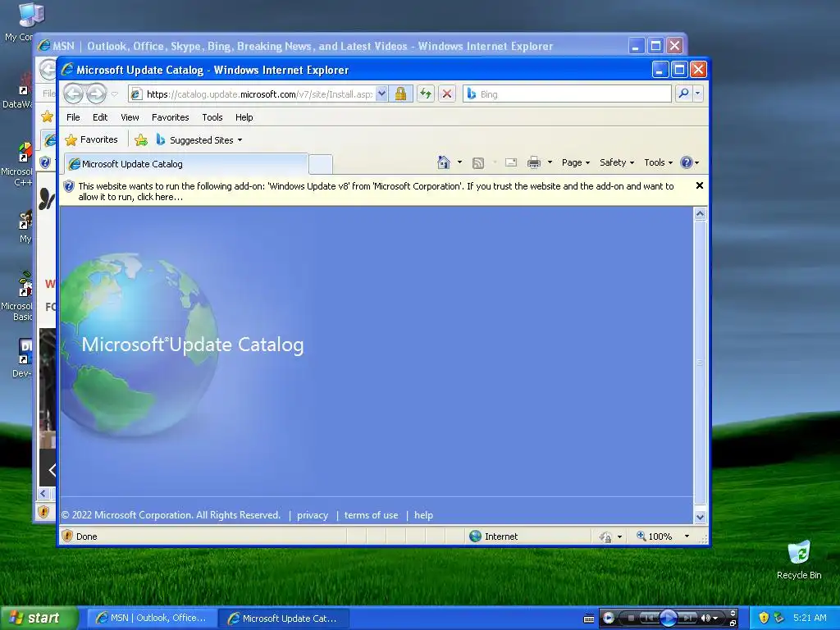Click the add-on information bar message

[376, 191]
